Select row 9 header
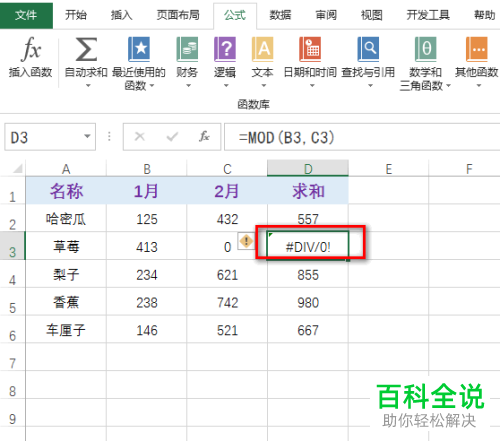Screen dimensions: 500x441 coord(13,413)
